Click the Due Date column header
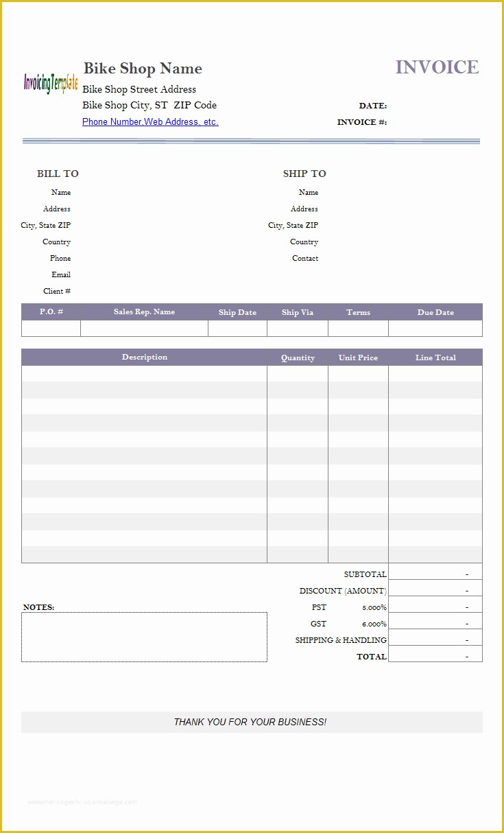This screenshot has height=833, width=504. click(435, 312)
